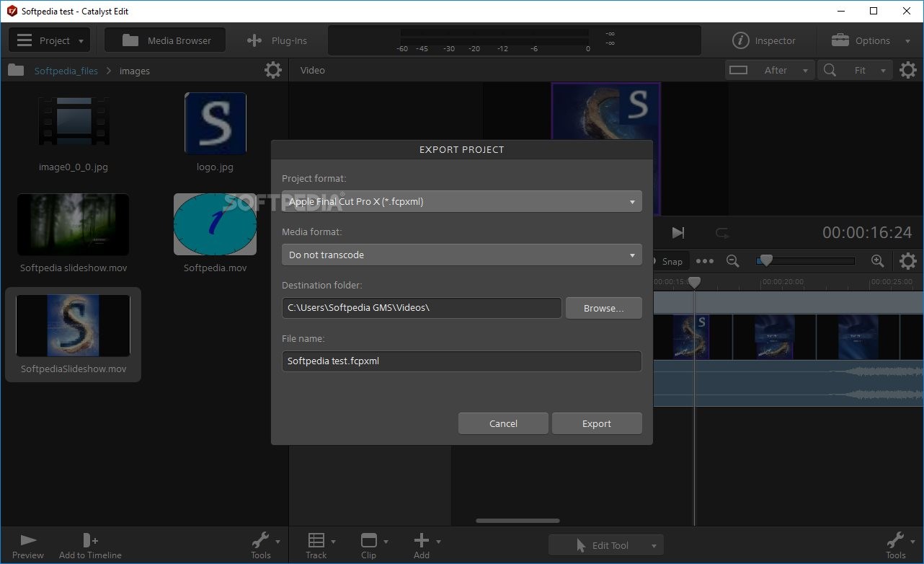Image resolution: width=924 pixels, height=564 pixels.
Task: Open more timeline options (three dots)
Action: pyautogui.click(x=705, y=261)
